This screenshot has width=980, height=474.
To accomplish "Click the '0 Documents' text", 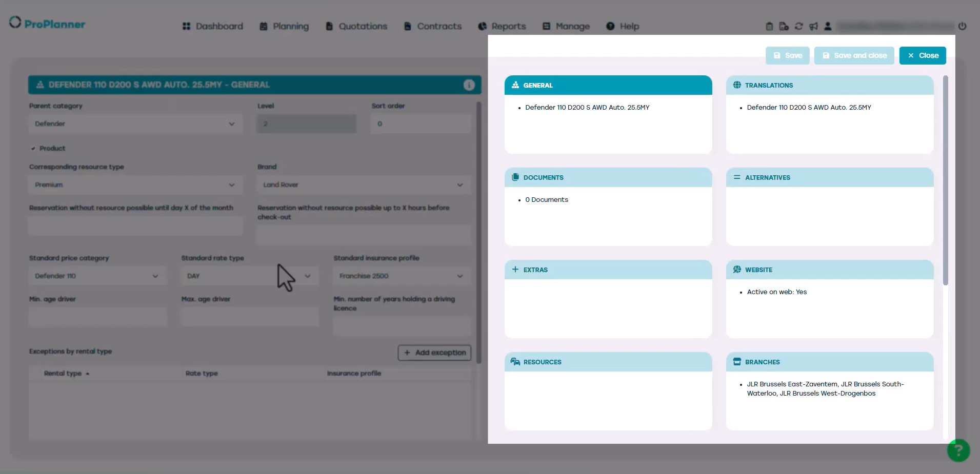I will (x=547, y=200).
